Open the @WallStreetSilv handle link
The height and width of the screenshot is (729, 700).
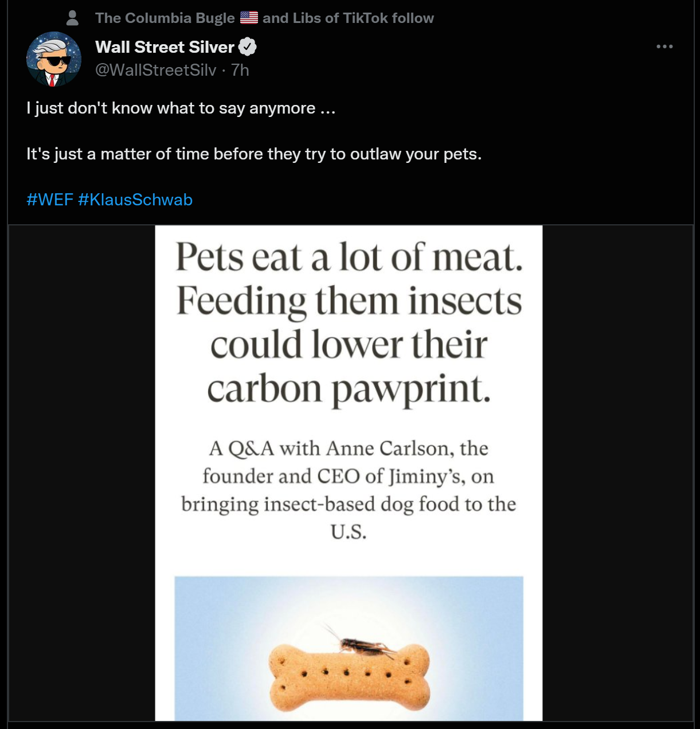click(155, 70)
